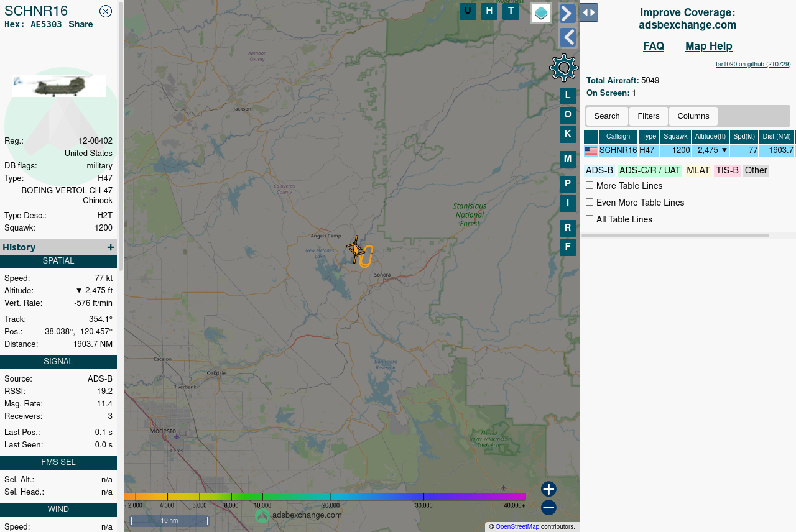Toggle the O map option button

click(x=568, y=115)
